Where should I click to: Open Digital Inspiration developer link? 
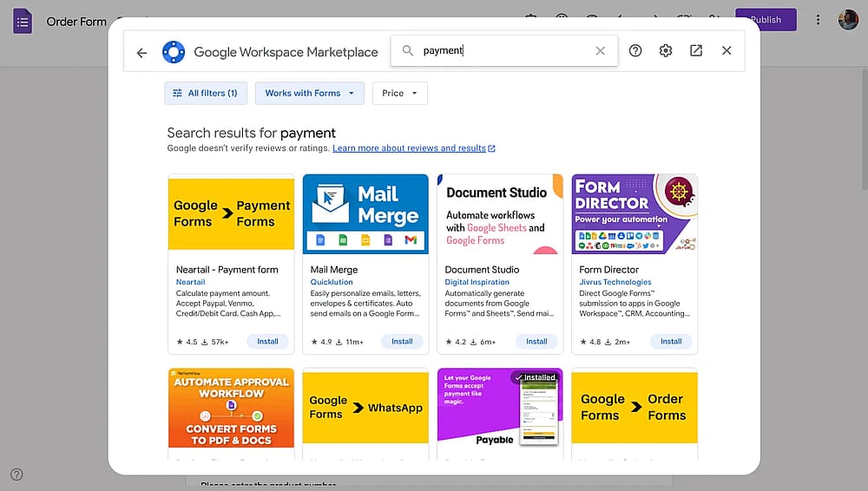tap(477, 282)
